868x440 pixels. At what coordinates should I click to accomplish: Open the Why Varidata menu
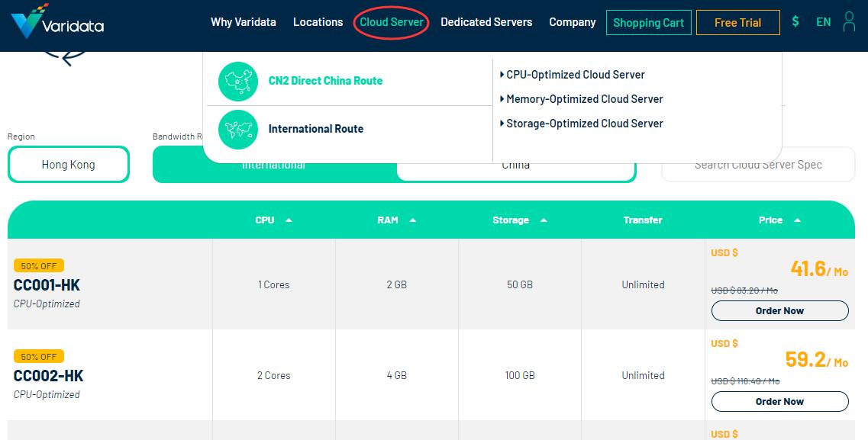244,22
